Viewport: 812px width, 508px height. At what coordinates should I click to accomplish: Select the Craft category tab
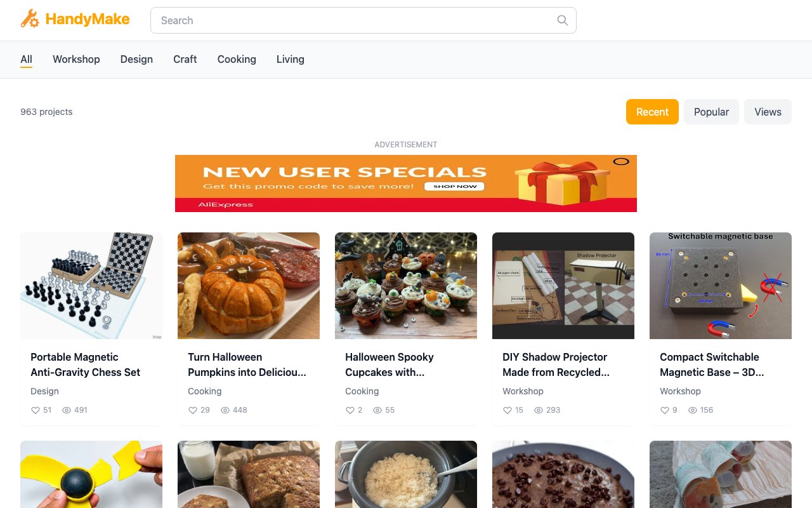[185, 59]
